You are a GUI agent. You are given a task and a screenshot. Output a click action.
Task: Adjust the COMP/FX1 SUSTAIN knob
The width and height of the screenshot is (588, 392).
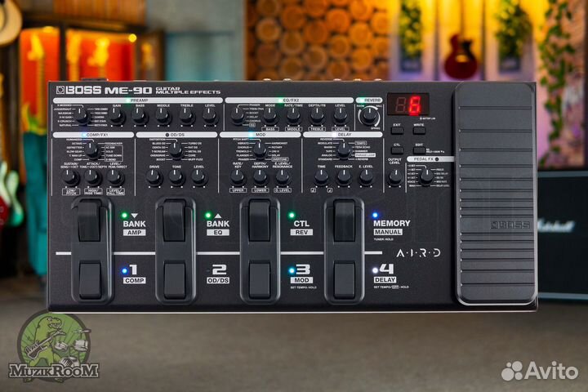pos(69,177)
